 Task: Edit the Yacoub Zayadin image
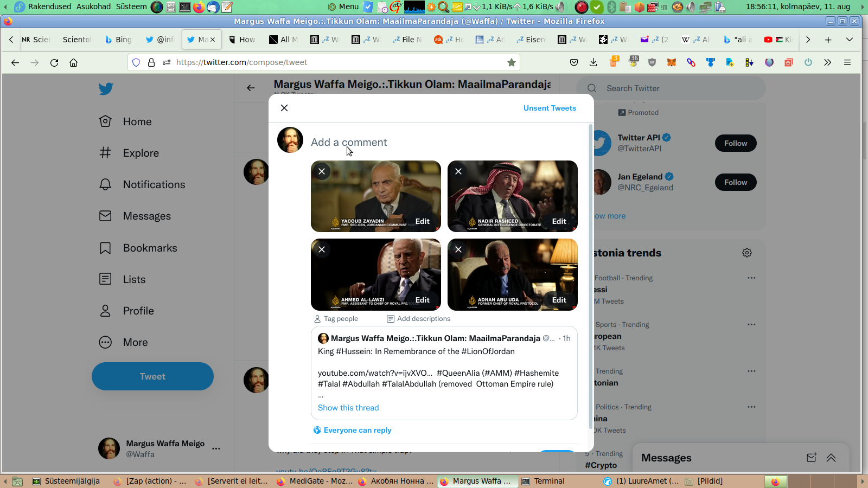pyautogui.click(x=423, y=221)
